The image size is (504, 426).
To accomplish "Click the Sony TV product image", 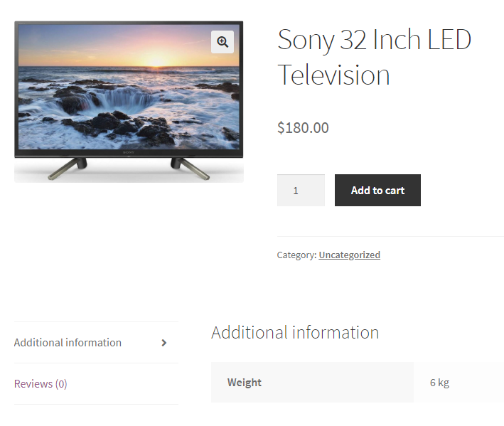I will coord(129,102).
